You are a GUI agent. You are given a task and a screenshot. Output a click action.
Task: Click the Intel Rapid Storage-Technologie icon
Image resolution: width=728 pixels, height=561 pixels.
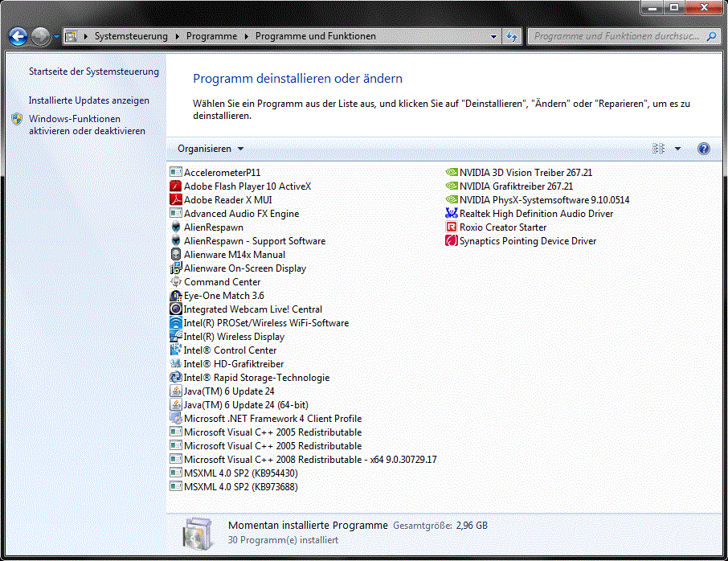tap(175, 378)
